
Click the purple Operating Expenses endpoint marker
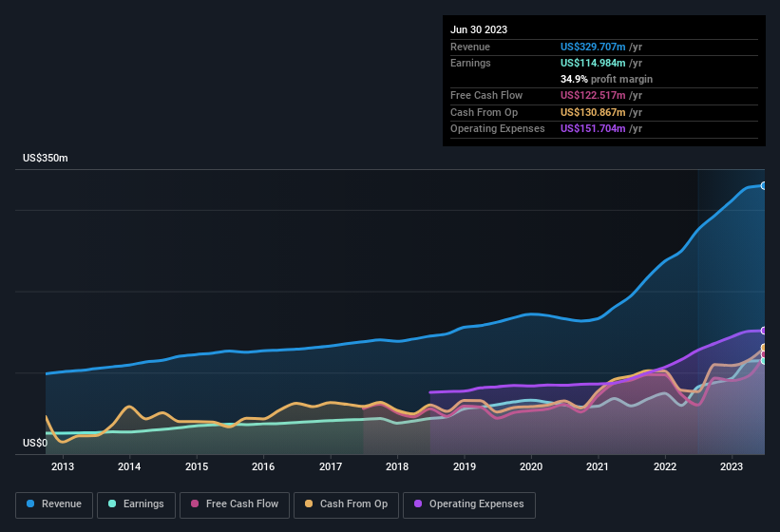(x=764, y=331)
